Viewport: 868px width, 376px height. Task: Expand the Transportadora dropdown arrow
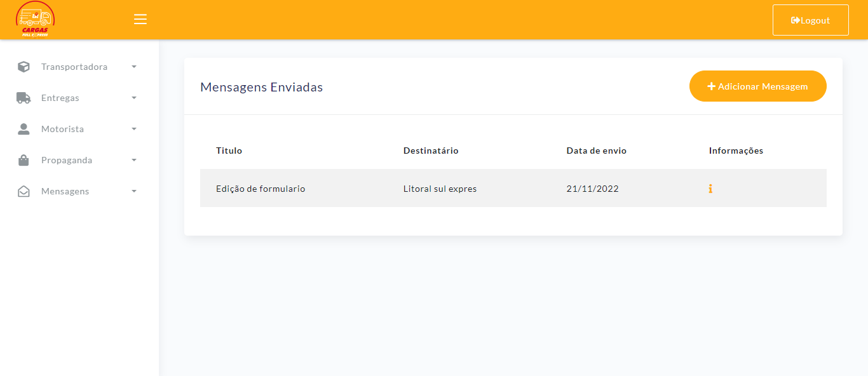(134, 67)
